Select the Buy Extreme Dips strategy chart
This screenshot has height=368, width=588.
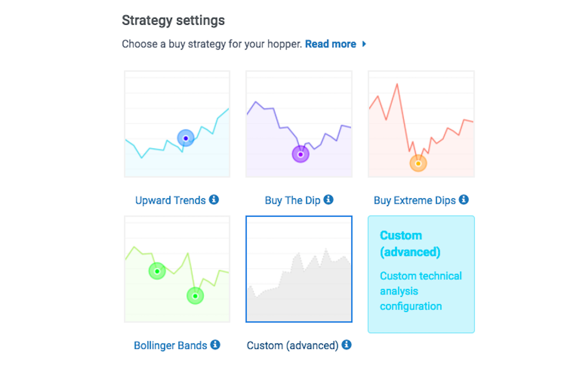pyautogui.click(x=421, y=124)
